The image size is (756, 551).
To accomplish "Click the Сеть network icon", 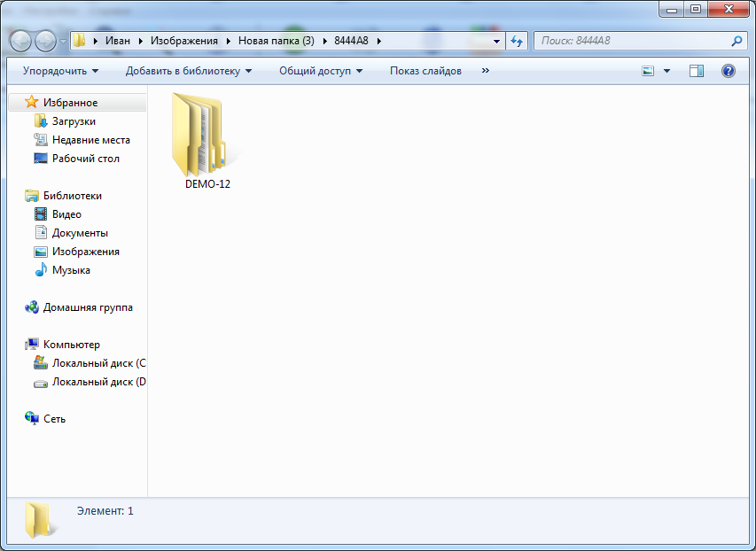I will 32,418.
